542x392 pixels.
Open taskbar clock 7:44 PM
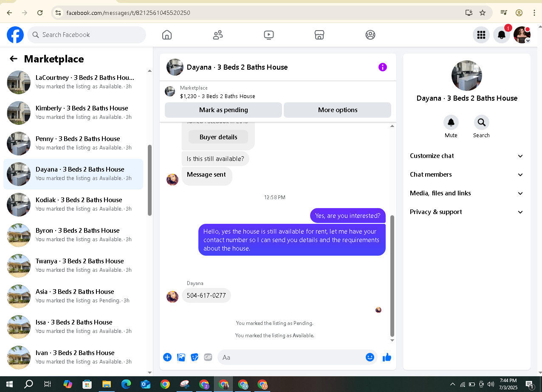[x=508, y=384]
